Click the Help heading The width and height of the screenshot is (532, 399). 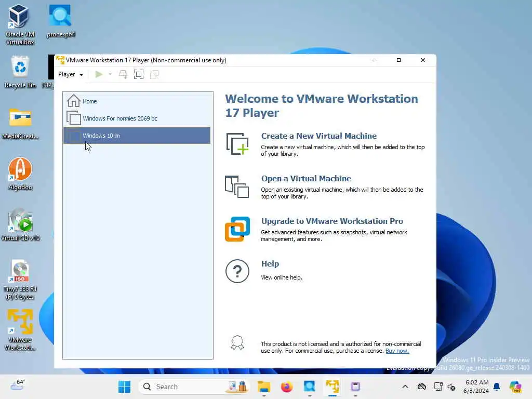pos(270,263)
